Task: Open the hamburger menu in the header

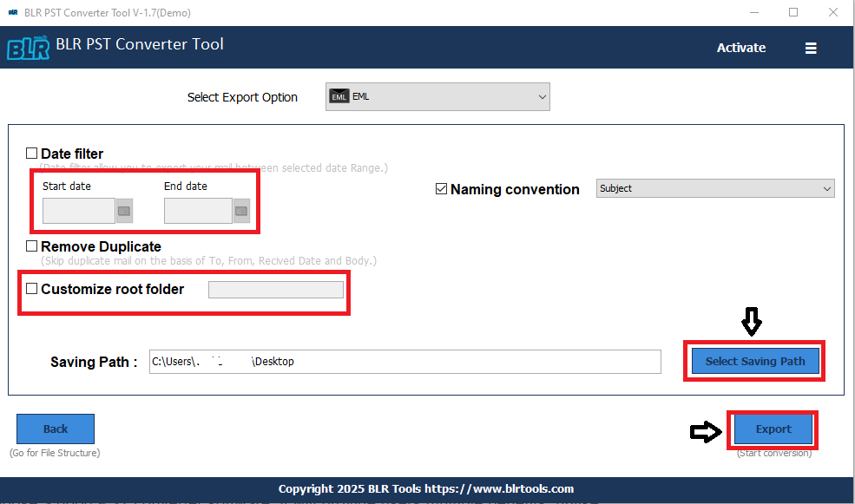Action: [x=811, y=48]
